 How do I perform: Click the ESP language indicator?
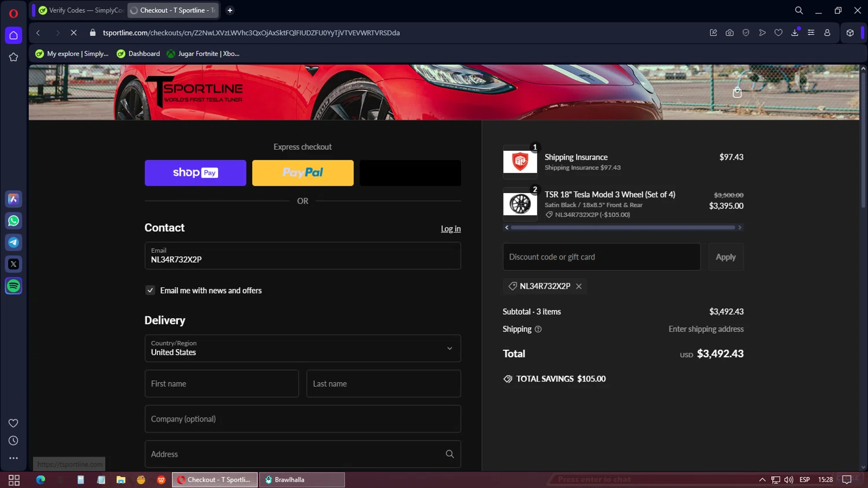pyautogui.click(x=804, y=480)
